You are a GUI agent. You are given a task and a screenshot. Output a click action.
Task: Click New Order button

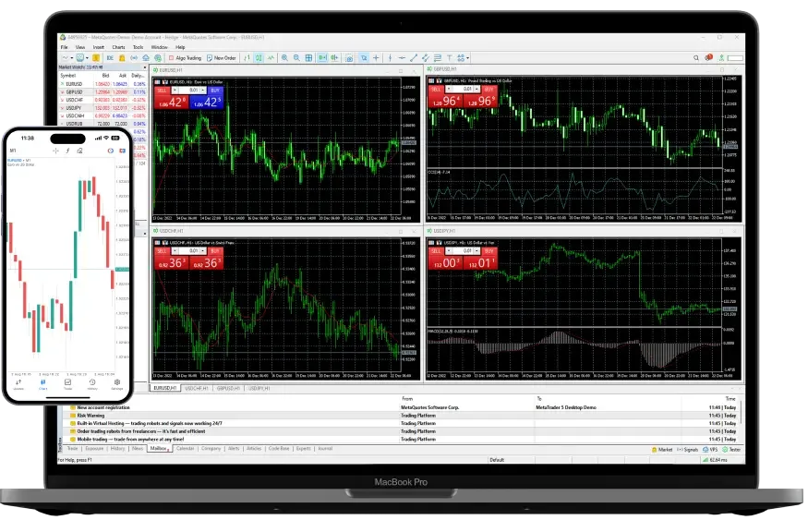pyautogui.click(x=222, y=58)
